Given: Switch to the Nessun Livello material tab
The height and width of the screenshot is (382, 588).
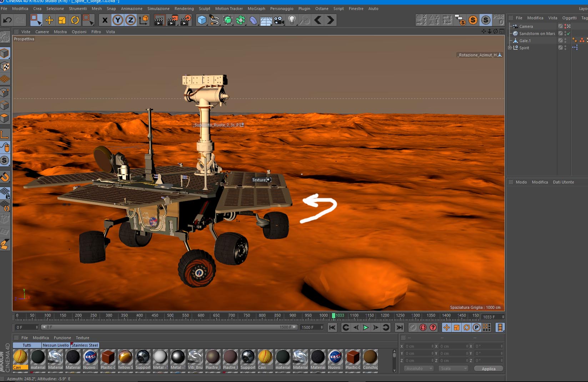Looking at the screenshot, I should [56, 345].
